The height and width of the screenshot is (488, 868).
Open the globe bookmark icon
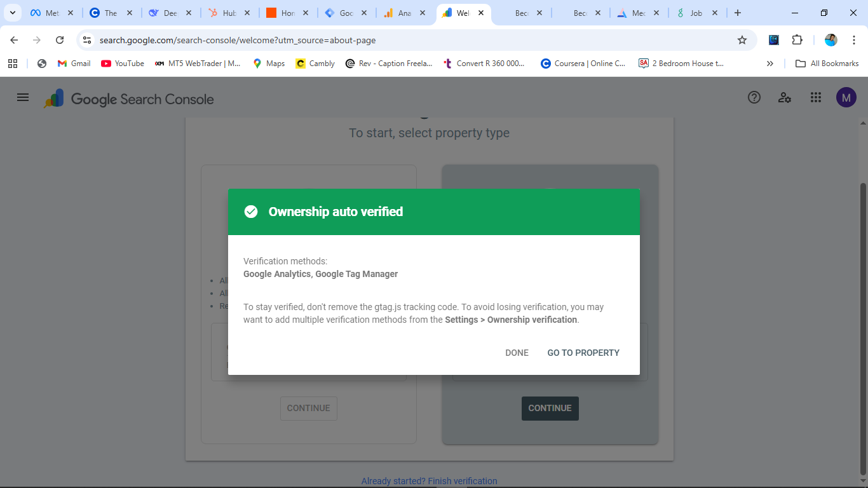pyautogui.click(x=42, y=64)
